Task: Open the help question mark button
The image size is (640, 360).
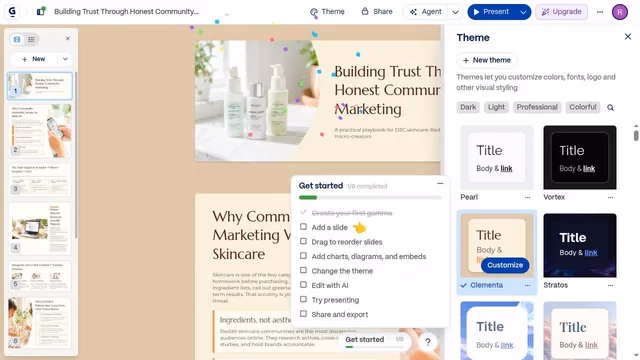Action: coord(428,342)
